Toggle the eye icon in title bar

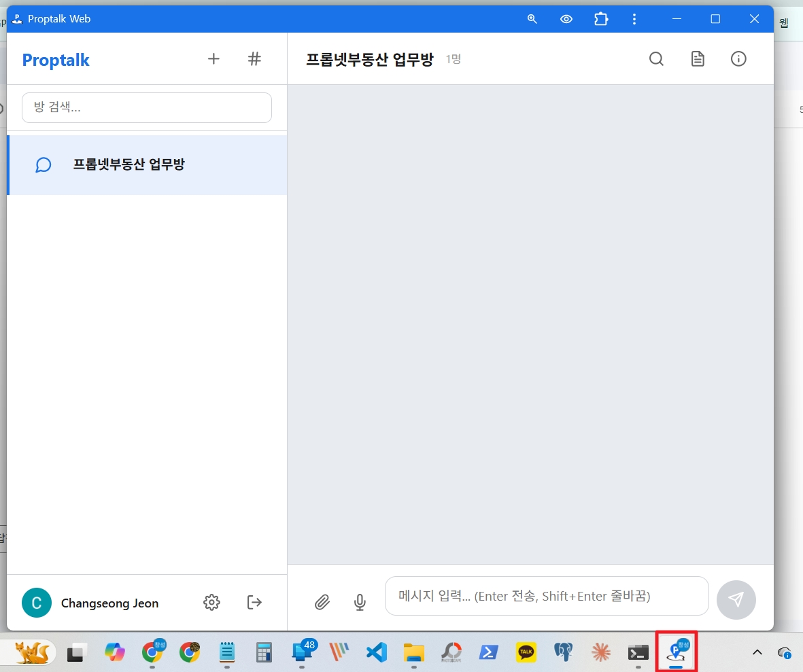pyautogui.click(x=566, y=19)
